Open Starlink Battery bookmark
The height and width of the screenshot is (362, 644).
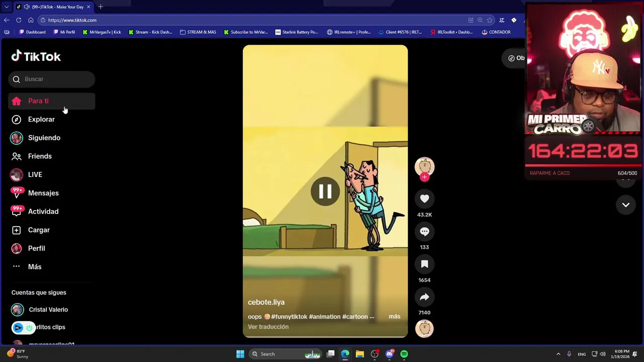(296, 32)
